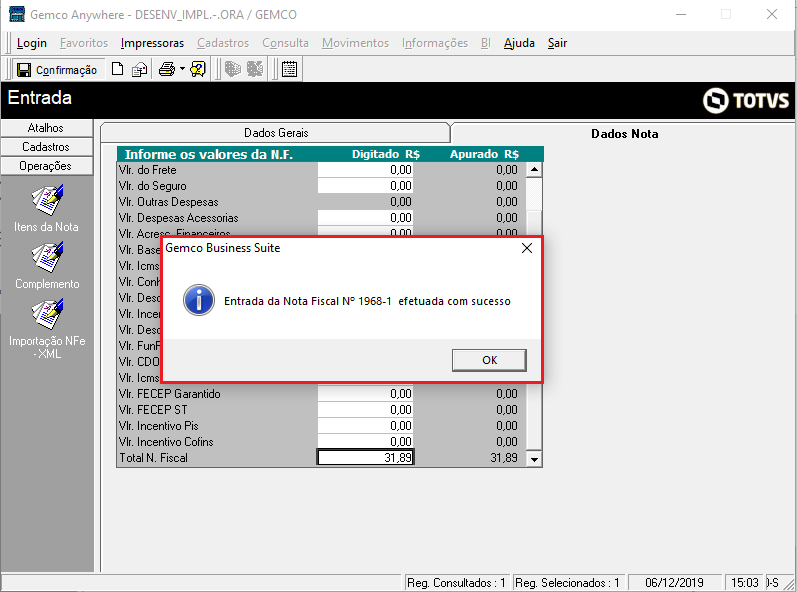
Task: Click the new blank document toolbar icon
Action: pyautogui.click(x=117, y=69)
